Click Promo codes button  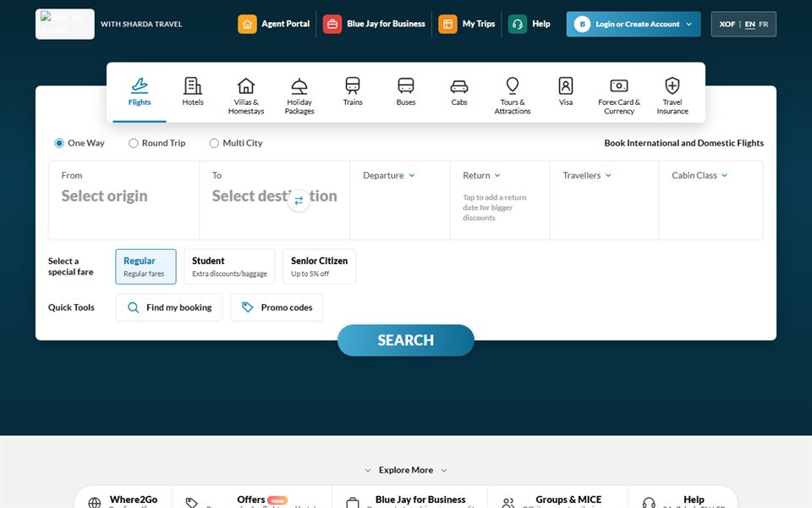coord(277,307)
